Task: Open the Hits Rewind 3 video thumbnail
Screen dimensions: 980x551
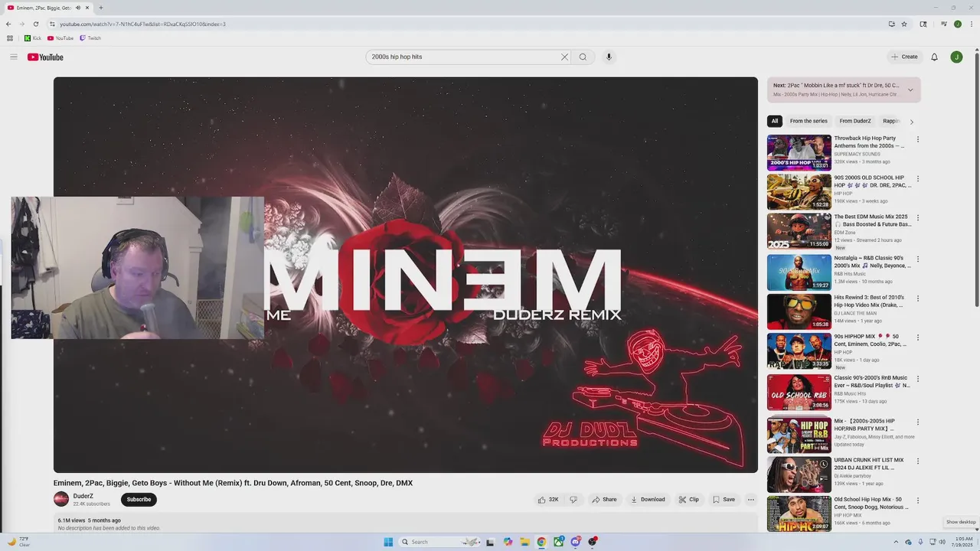Action: pos(799,311)
